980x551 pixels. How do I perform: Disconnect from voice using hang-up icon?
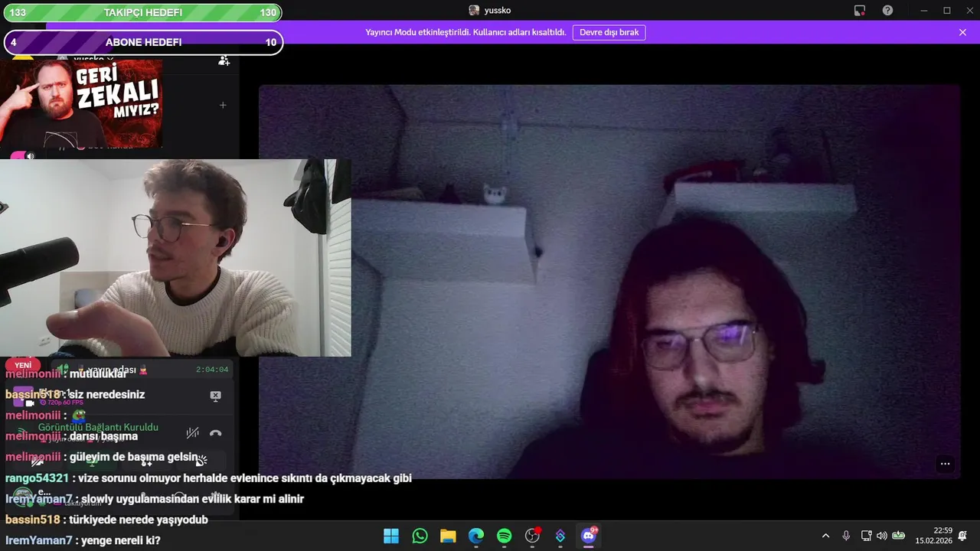click(x=216, y=432)
